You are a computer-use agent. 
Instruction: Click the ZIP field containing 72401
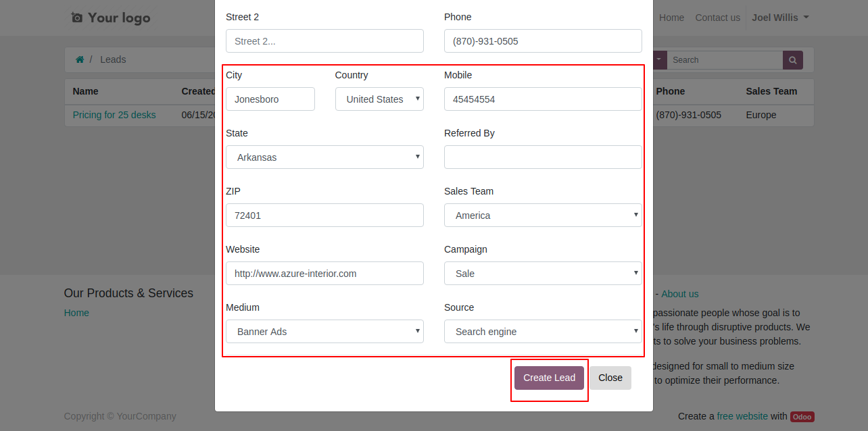click(324, 215)
